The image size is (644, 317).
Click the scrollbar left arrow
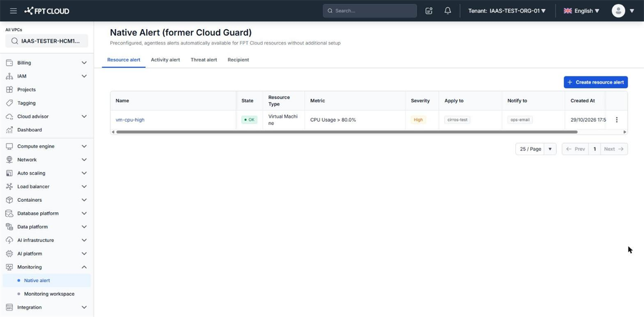[113, 132]
